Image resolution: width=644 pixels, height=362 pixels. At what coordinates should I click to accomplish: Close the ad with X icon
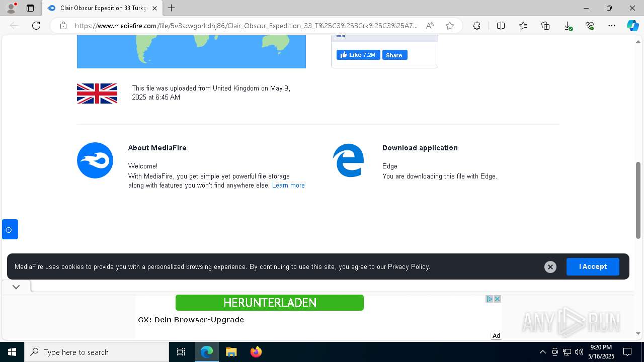(497, 299)
